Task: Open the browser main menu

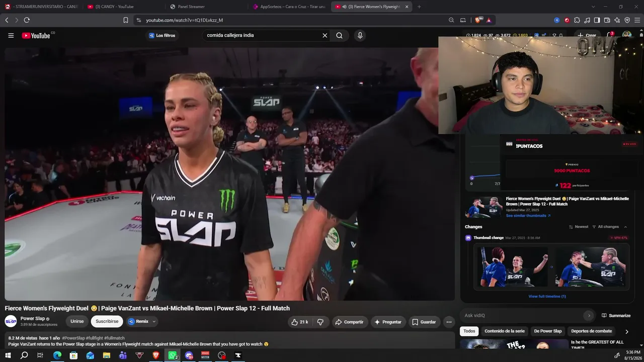Action: click(x=637, y=20)
